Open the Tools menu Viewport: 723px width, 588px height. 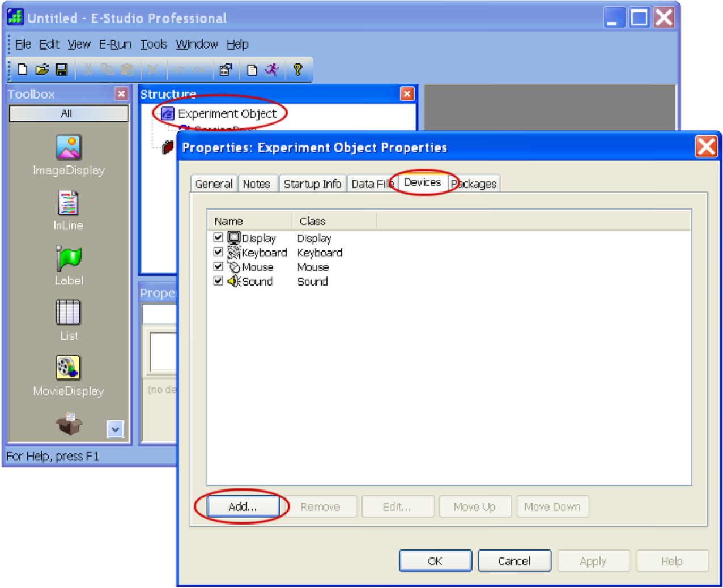coord(154,44)
